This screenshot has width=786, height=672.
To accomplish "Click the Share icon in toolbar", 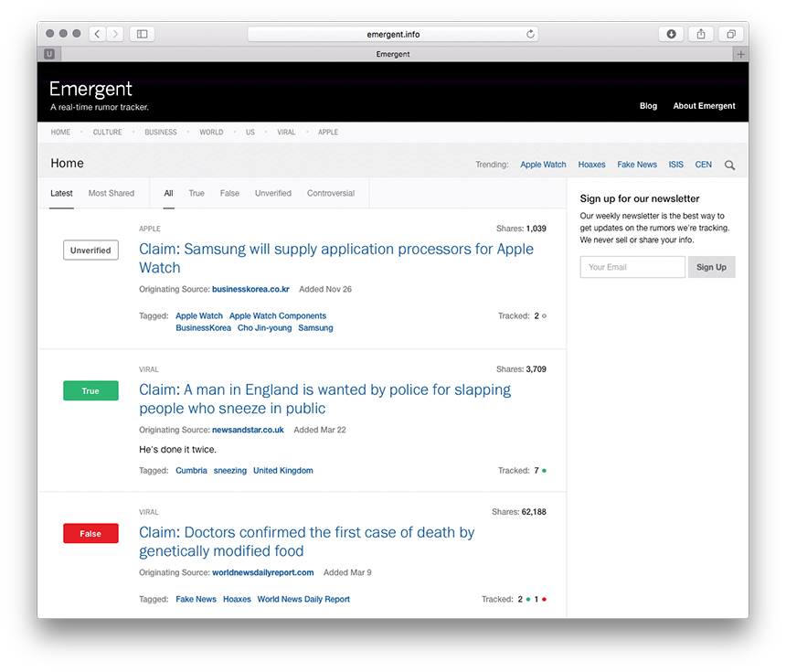I will pos(701,34).
